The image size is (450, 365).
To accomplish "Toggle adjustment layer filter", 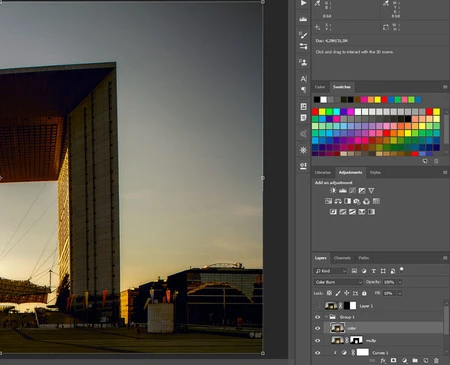I will (x=364, y=271).
